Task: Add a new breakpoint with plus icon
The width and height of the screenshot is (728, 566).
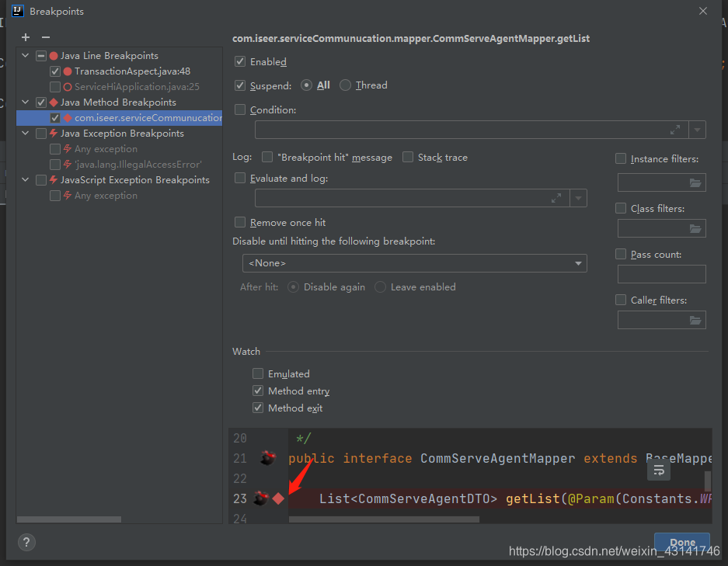Action: click(25, 36)
